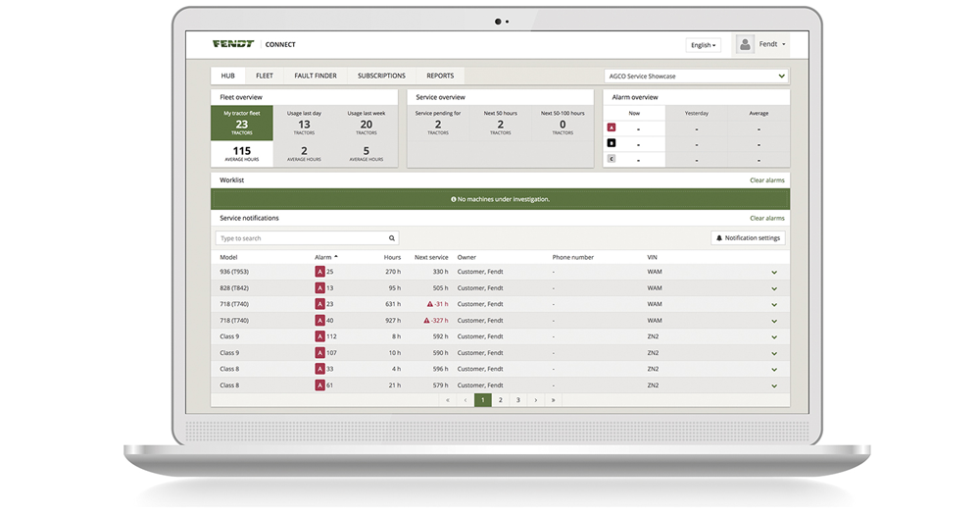The width and height of the screenshot is (980, 513).
Task: Switch to the Fault Finder tab
Action: (315, 76)
